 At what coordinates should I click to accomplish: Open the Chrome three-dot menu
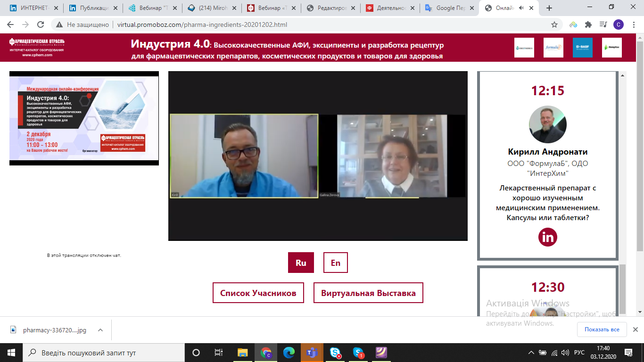pyautogui.click(x=633, y=25)
